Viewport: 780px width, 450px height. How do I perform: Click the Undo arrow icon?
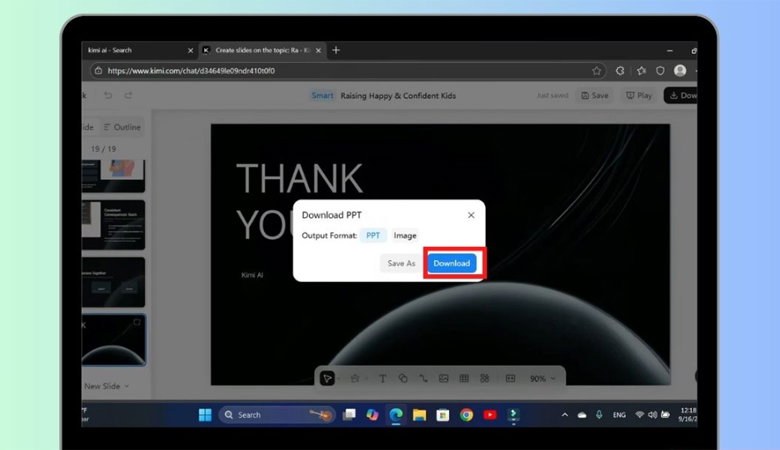coord(108,95)
